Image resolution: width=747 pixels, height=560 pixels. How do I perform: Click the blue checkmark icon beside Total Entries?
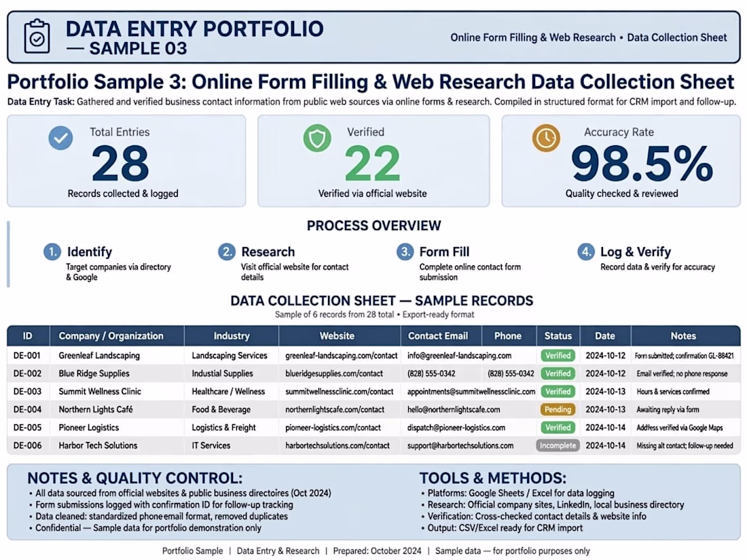pyautogui.click(x=60, y=138)
